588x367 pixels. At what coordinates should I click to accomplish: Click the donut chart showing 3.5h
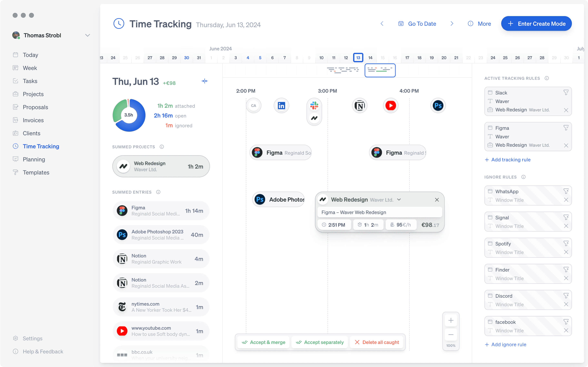click(x=129, y=115)
